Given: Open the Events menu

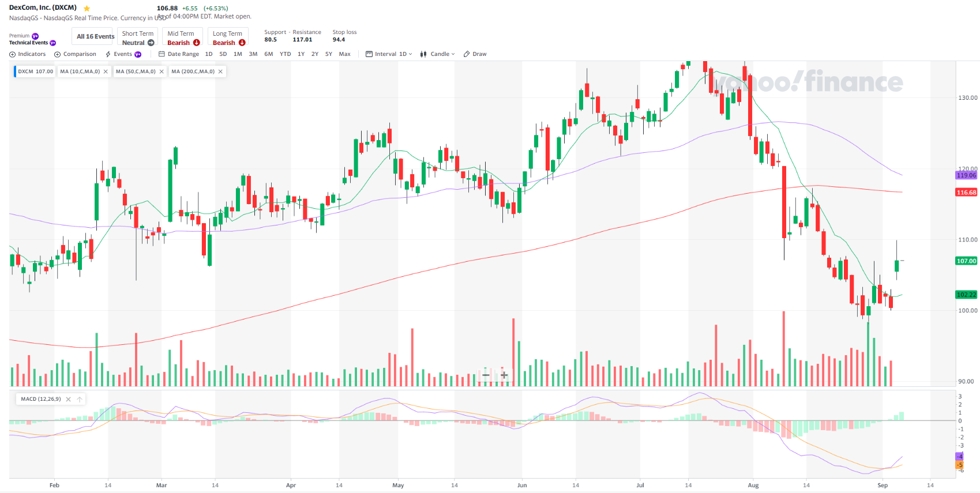Looking at the screenshot, I should [123, 54].
